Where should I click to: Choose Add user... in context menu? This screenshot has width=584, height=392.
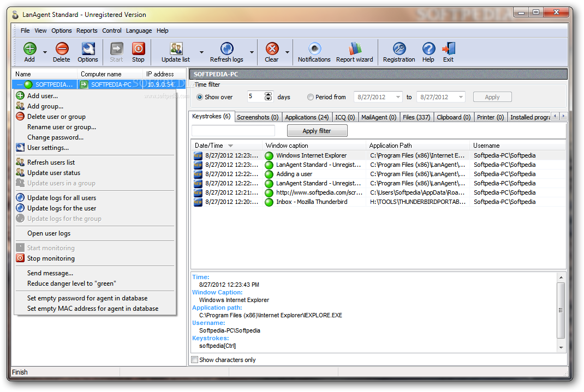[43, 95]
